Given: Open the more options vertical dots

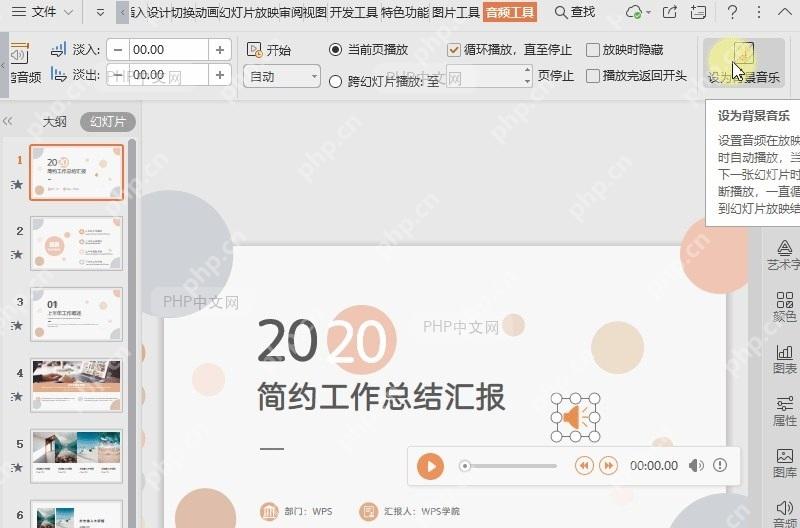Looking at the screenshot, I should pos(759,12).
